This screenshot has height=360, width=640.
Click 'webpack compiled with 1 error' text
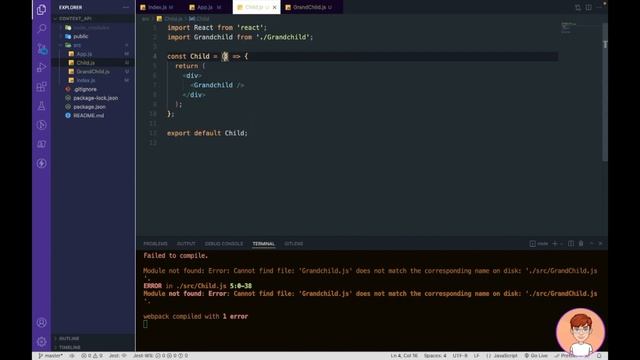[x=196, y=316]
